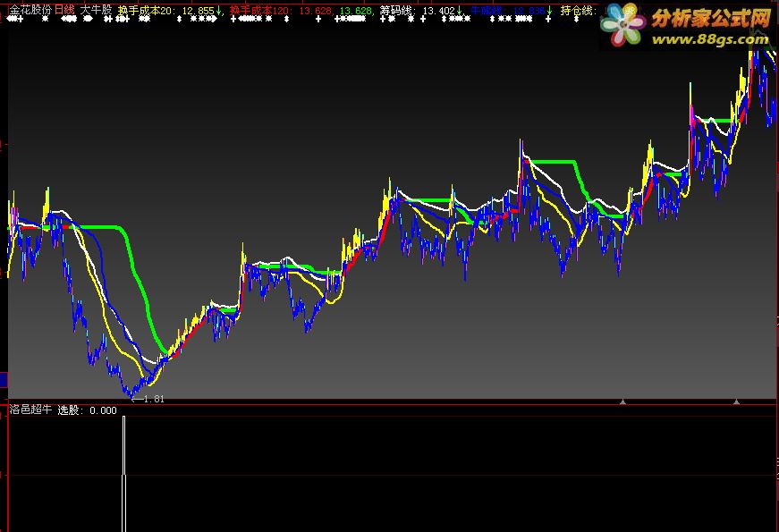
Task: Click the 大牛股 indicator name
Action: [96, 10]
